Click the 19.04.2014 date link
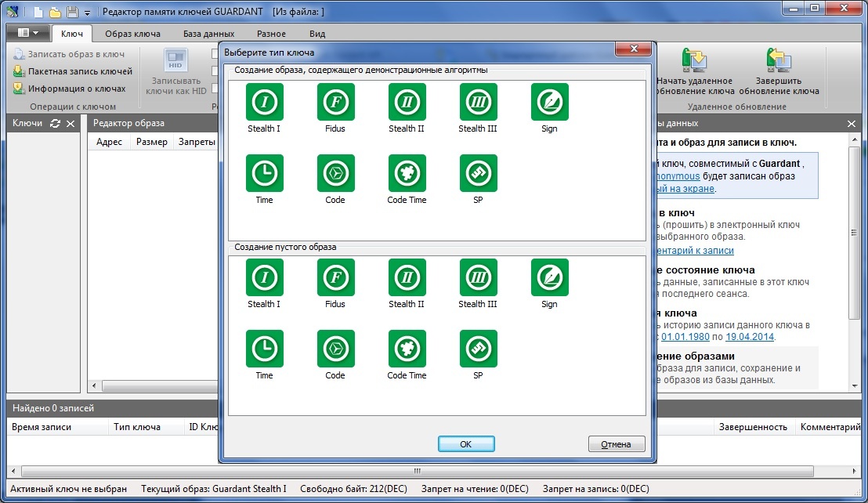The height and width of the screenshot is (503, 868). [749, 337]
